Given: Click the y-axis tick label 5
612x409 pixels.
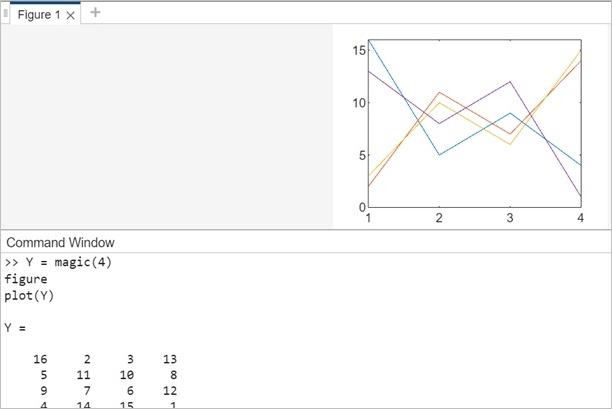Looking at the screenshot, I should 361,155.
